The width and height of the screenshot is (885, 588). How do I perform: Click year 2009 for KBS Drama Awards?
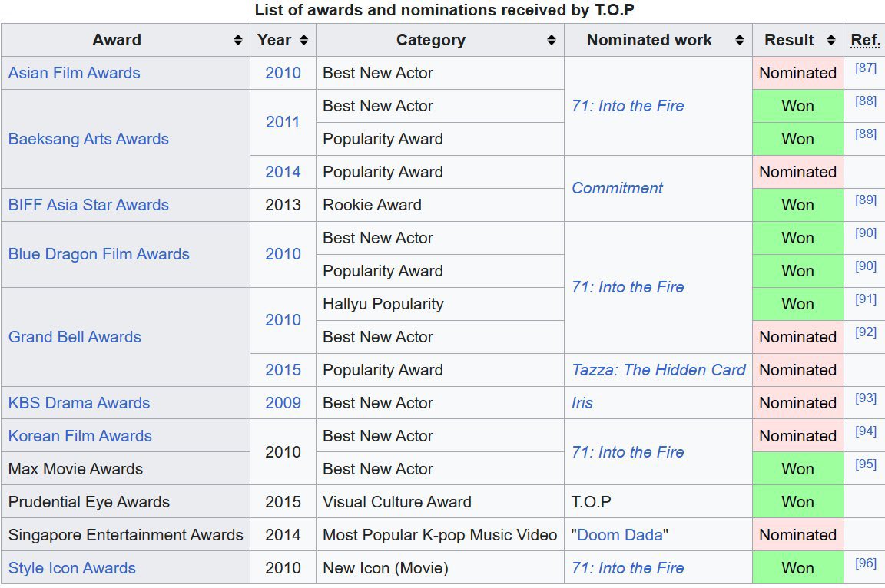tap(283, 403)
